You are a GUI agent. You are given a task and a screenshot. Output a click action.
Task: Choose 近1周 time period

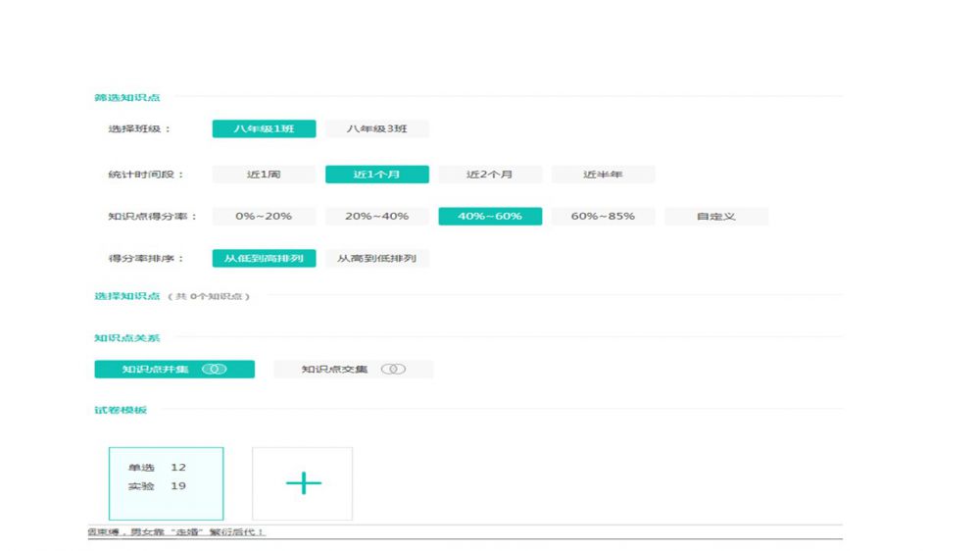[x=264, y=175]
